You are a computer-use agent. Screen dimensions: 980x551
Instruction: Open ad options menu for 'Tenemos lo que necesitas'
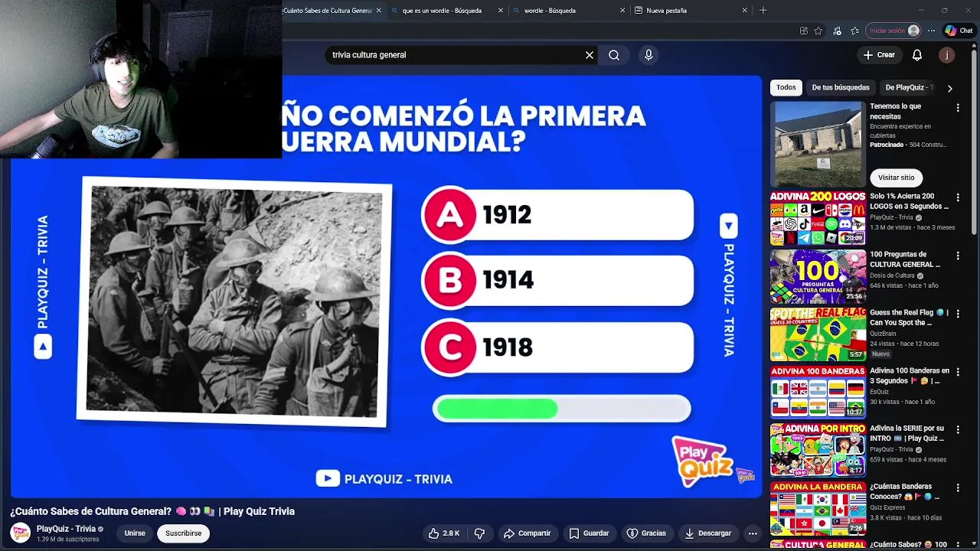click(x=958, y=108)
